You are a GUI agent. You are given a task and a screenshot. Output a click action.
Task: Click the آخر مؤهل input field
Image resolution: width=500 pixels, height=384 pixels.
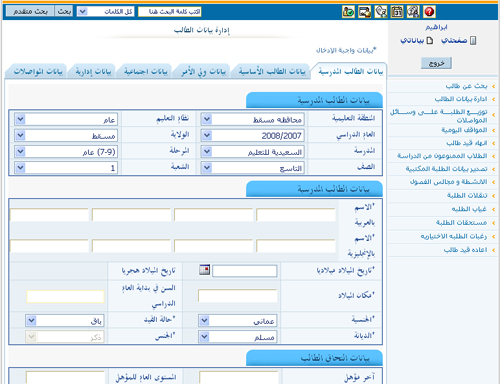[x=239, y=378]
